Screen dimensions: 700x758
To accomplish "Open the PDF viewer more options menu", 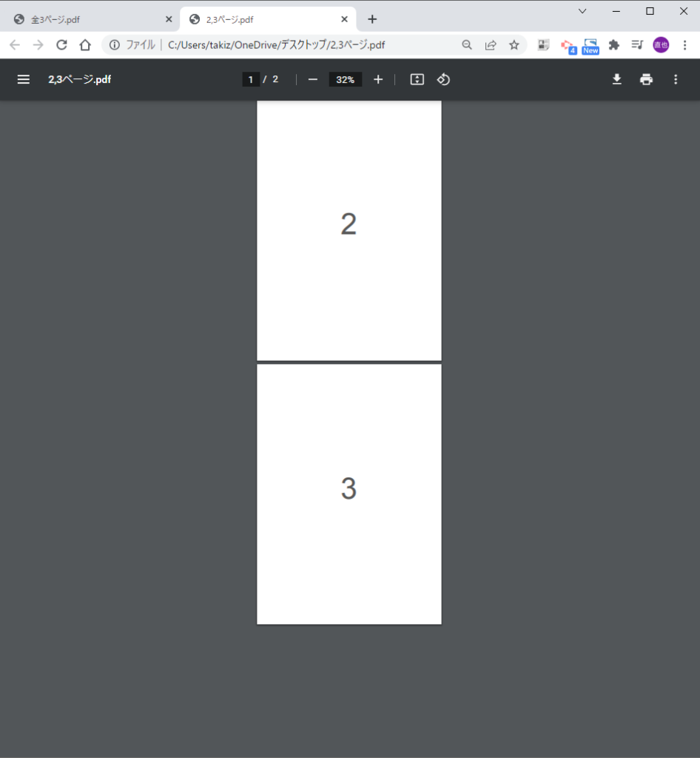I will point(676,79).
